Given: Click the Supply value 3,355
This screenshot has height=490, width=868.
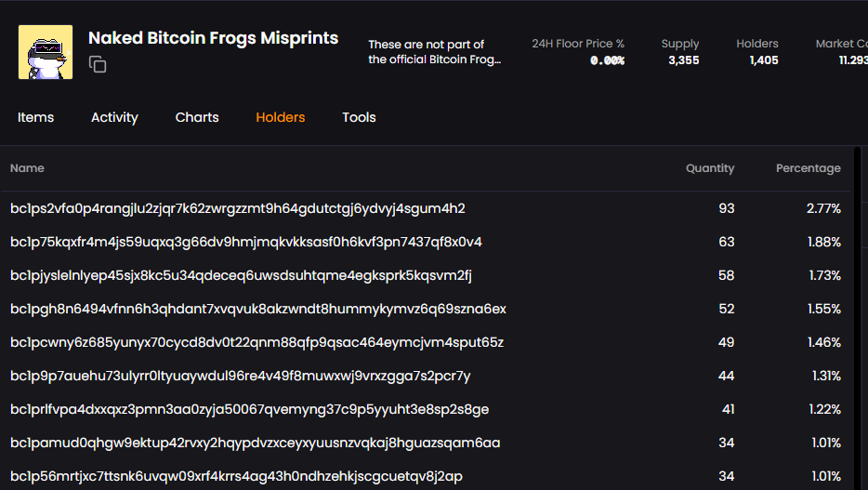Looking at the screenshot, I should (x=684, y=60).
